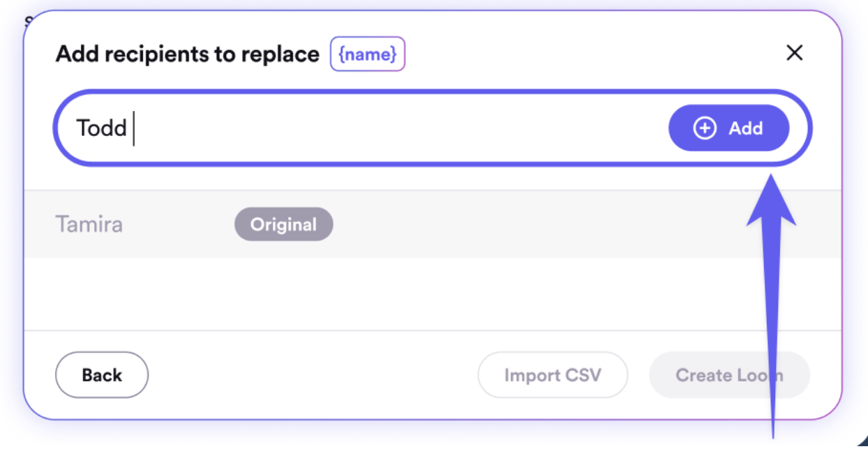
Task: Click the "Add recipients to replace" heading
Action: point(187,54)
